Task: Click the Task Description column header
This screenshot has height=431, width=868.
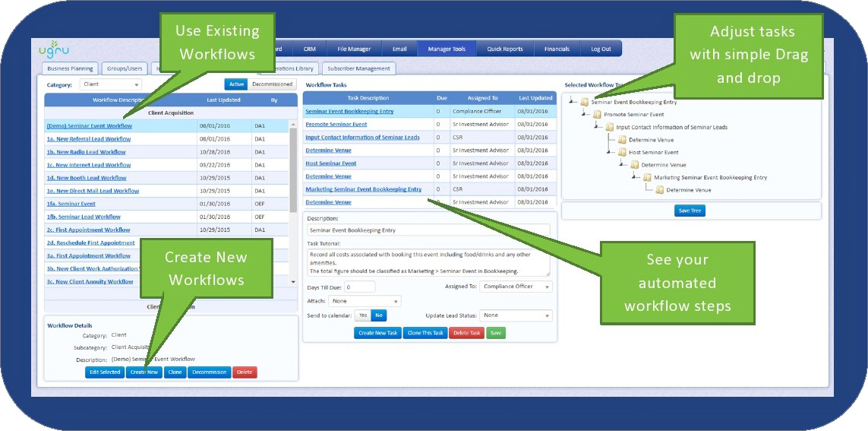Action: click(368, 98)
